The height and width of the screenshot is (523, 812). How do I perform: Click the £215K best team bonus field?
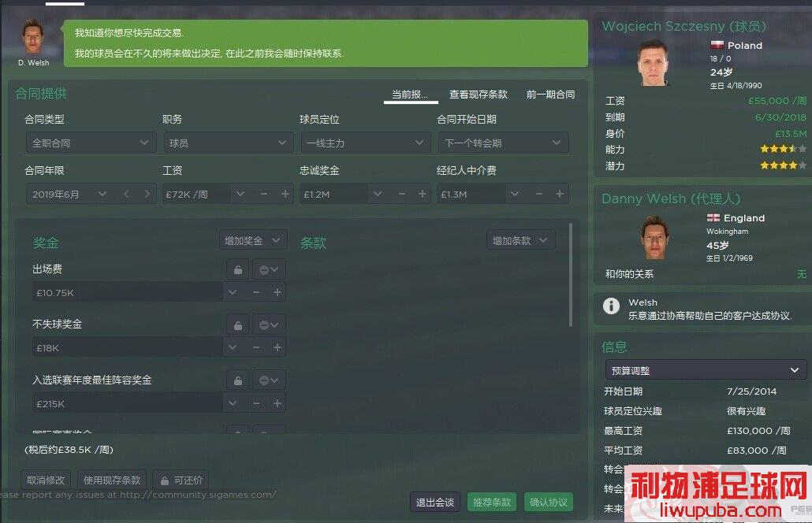point(127,403)
